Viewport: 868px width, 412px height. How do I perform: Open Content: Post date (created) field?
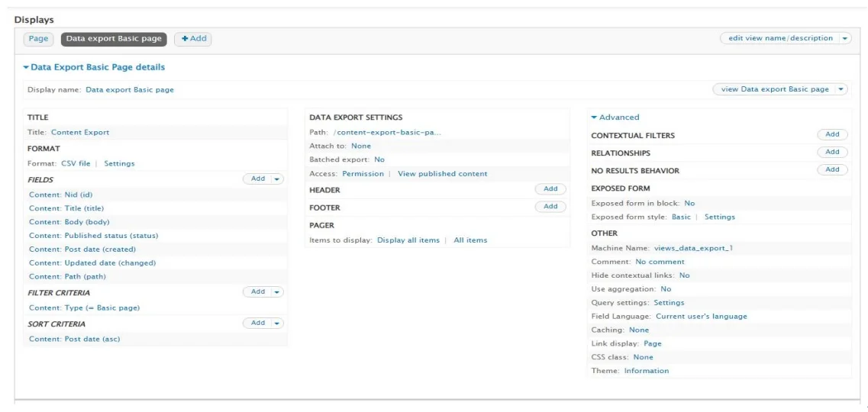(x=82, y=249)
